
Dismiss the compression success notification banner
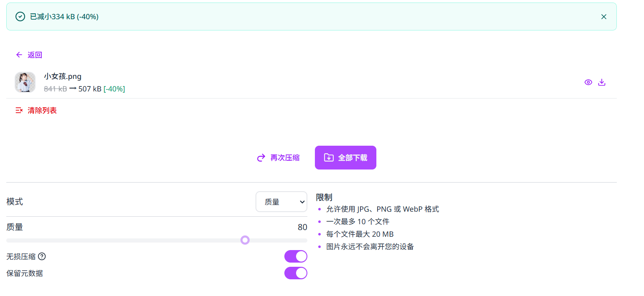click(603, 17)
